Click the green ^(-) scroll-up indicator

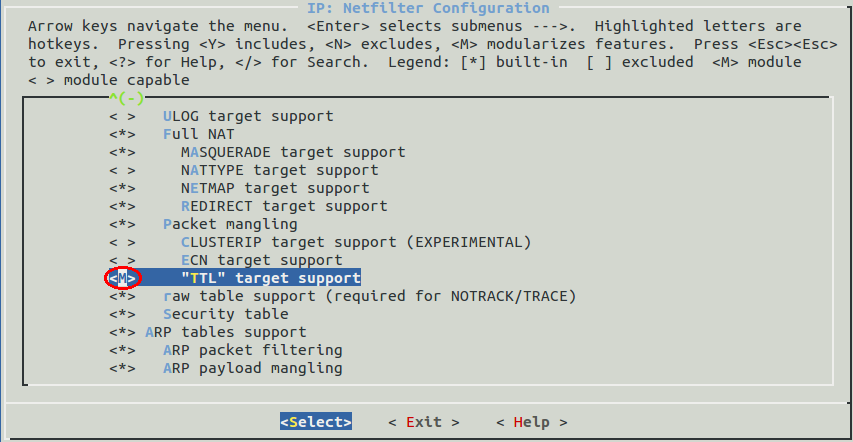coord(126,99)
